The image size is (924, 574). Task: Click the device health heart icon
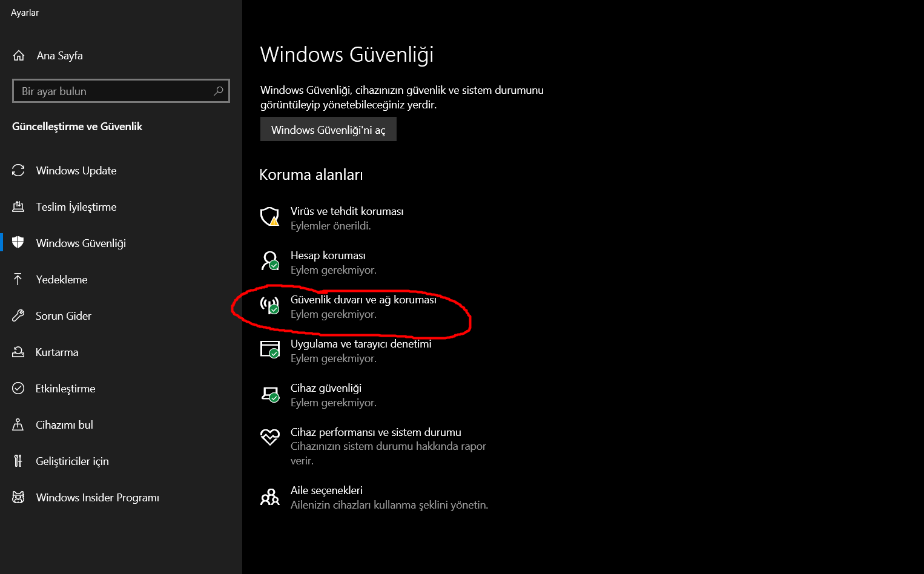(270, 437)
